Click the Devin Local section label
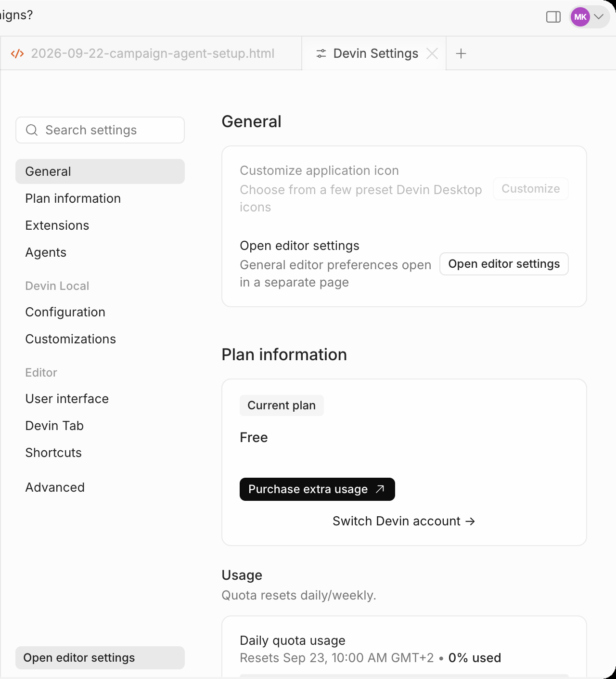 (x=57, y=286)
